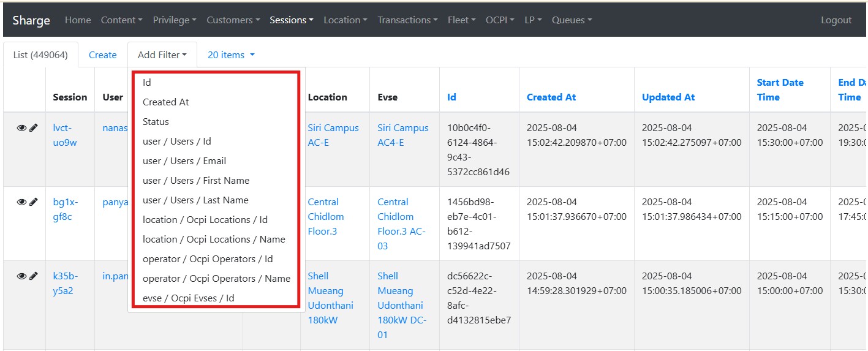Open the Siri Campus AC-E location link

(x=333, y=135)
